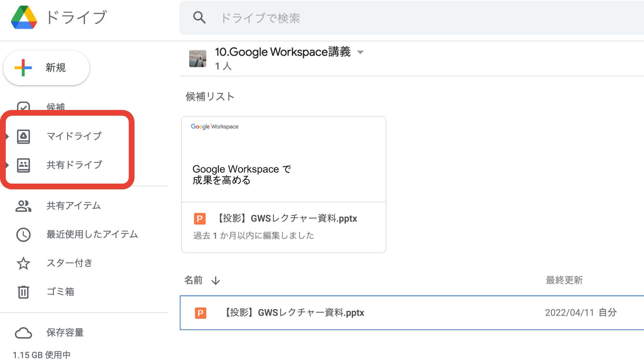Click the PowerPoint icon in suggested card
Viewport: 644px width, 362px height.
[200, 219]
